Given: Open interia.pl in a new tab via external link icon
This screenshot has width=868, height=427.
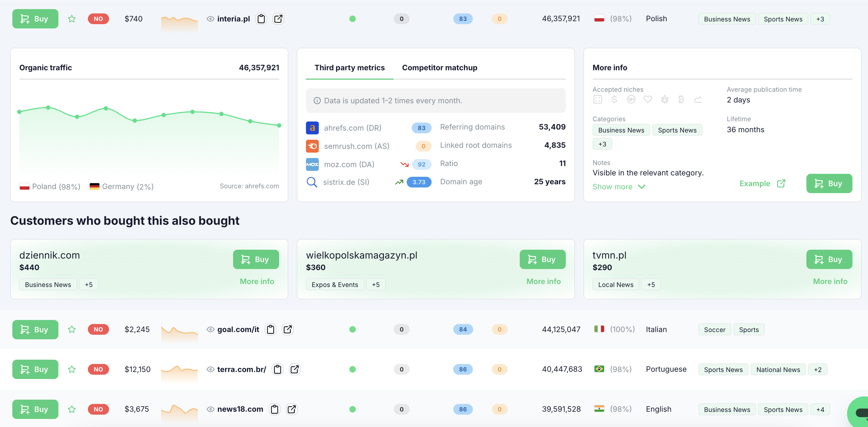Looking at the screenshot, I should click(278, 19).
